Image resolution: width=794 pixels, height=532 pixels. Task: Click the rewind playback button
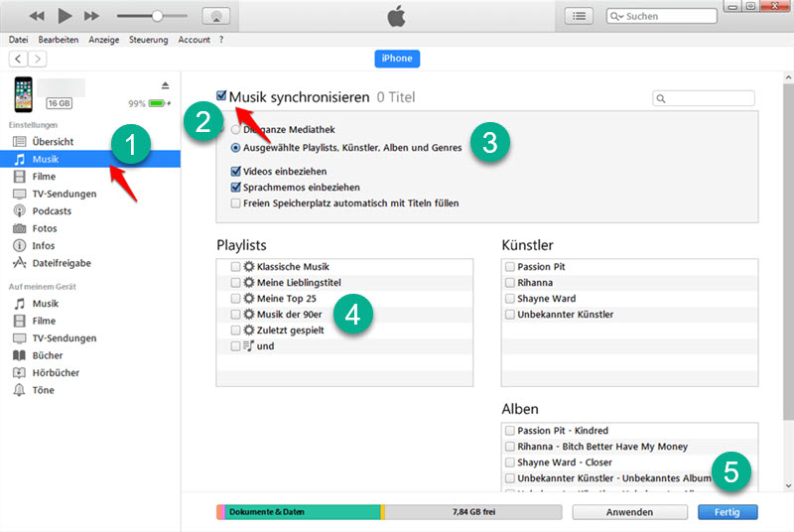pyautogui.click(x=37, y=16)
